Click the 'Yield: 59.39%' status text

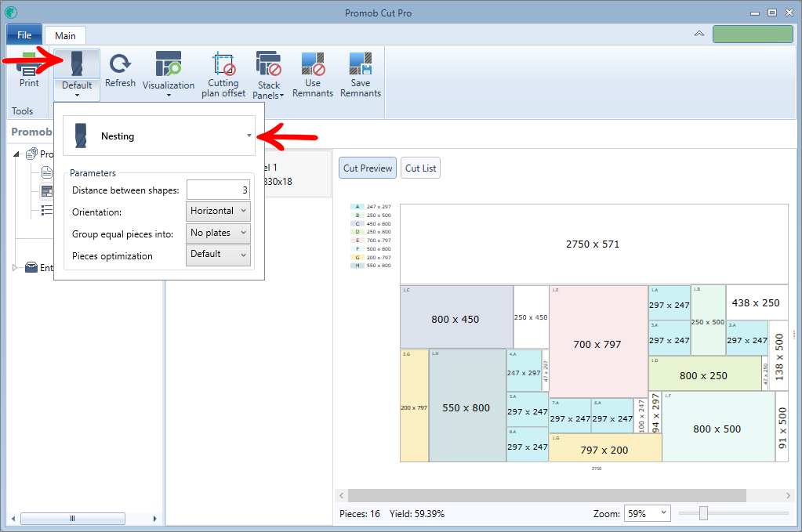(417, 514)
